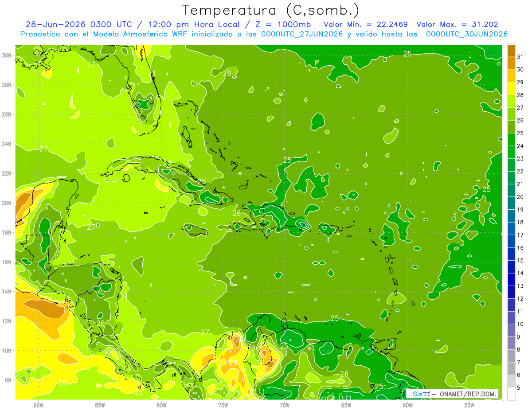Pick the color-scale segment between 29 and 30

tap(511, 76)
